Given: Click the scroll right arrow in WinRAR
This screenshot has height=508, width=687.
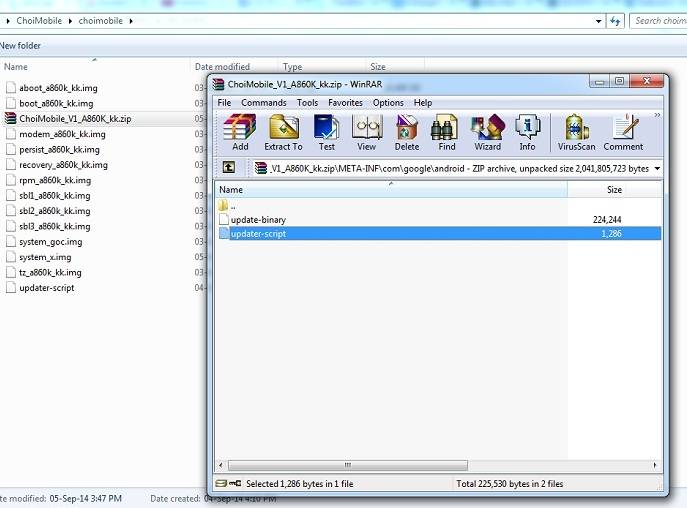Looking at the screenshot, I should [x=655, y=465].
